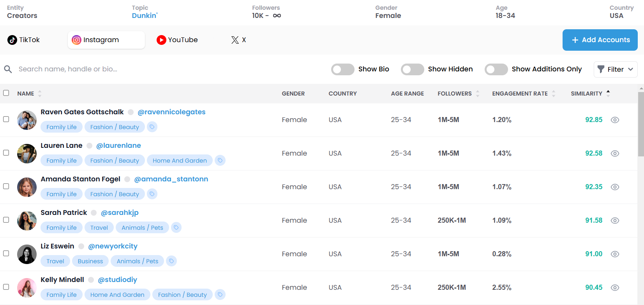
Task: Toggle Show Additions Only
Action: coord(496,69)
